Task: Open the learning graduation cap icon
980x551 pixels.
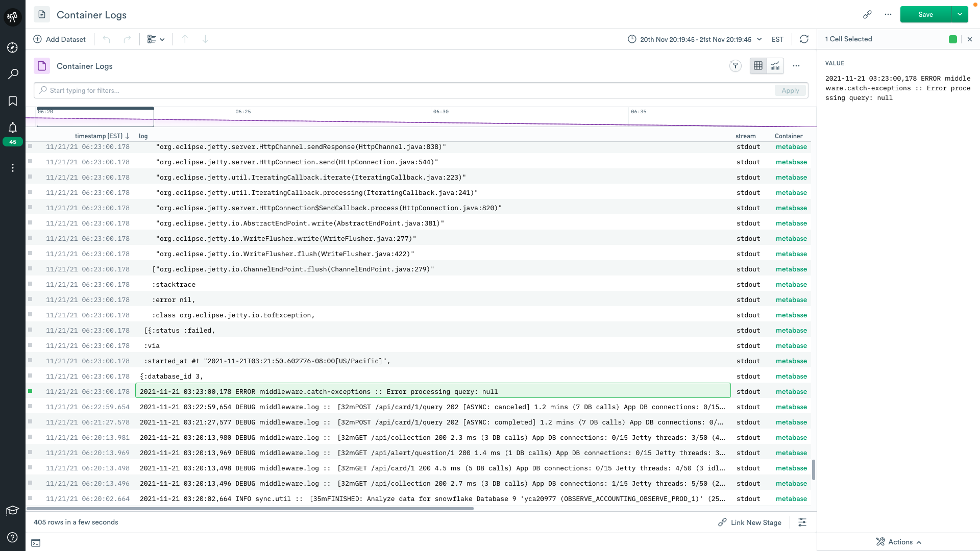Action: tap(12, 510)
